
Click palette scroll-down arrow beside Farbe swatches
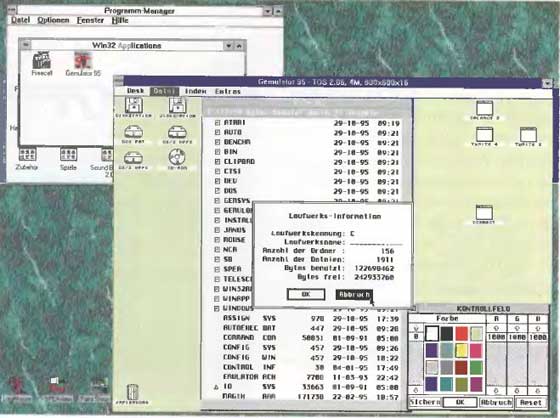tap(416, 390)
